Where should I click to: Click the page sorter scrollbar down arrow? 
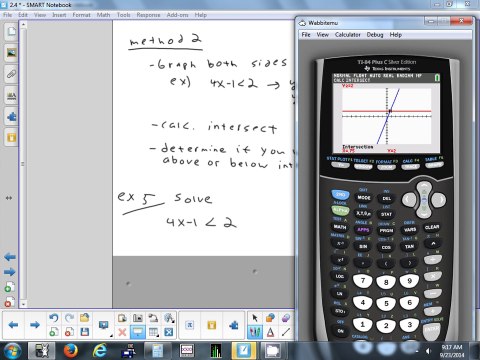pos(23,304)
